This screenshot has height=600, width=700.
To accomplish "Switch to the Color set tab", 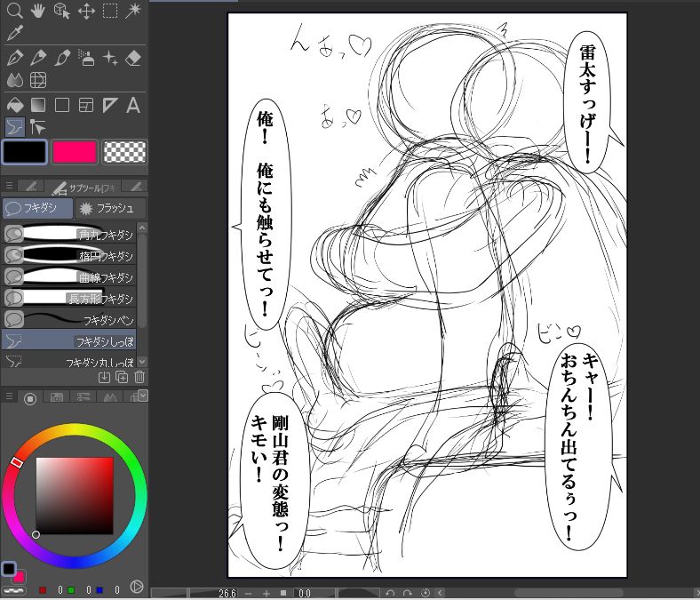I will [x=57, y=397].
